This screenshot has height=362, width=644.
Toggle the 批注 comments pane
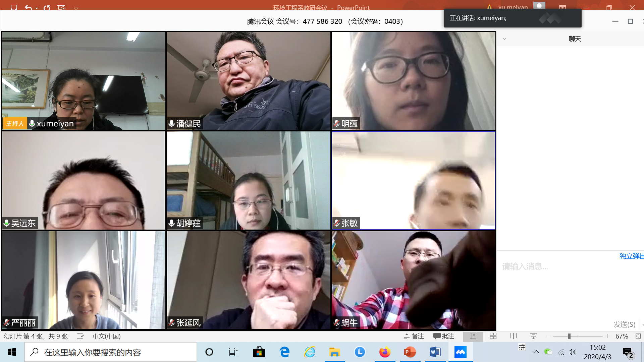[x=443, y=336]
